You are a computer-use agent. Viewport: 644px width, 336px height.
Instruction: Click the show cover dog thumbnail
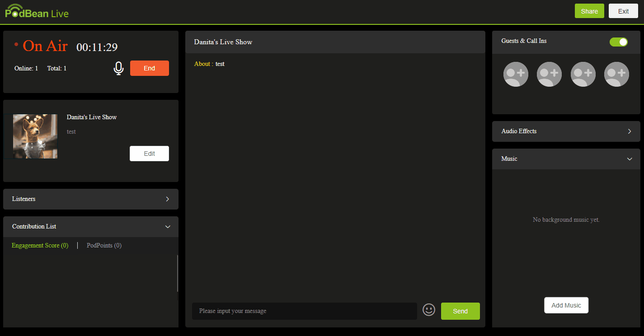click(x=35, y=136)
